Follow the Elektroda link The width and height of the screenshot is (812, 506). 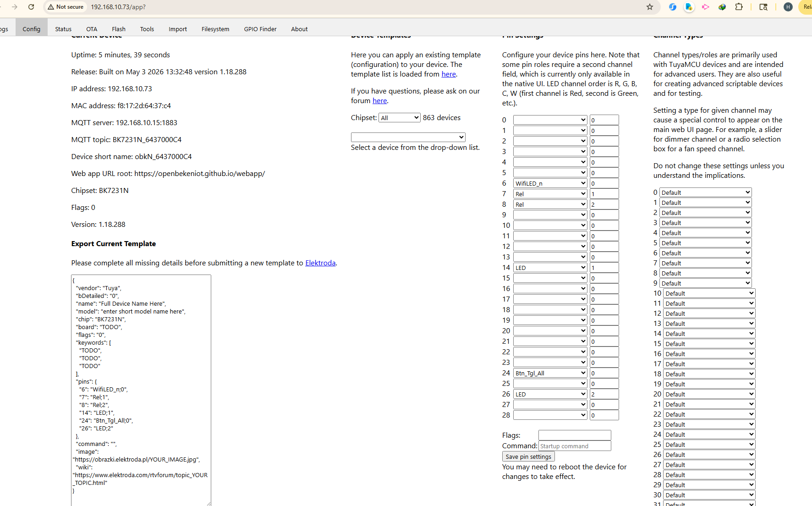(320, 263)
